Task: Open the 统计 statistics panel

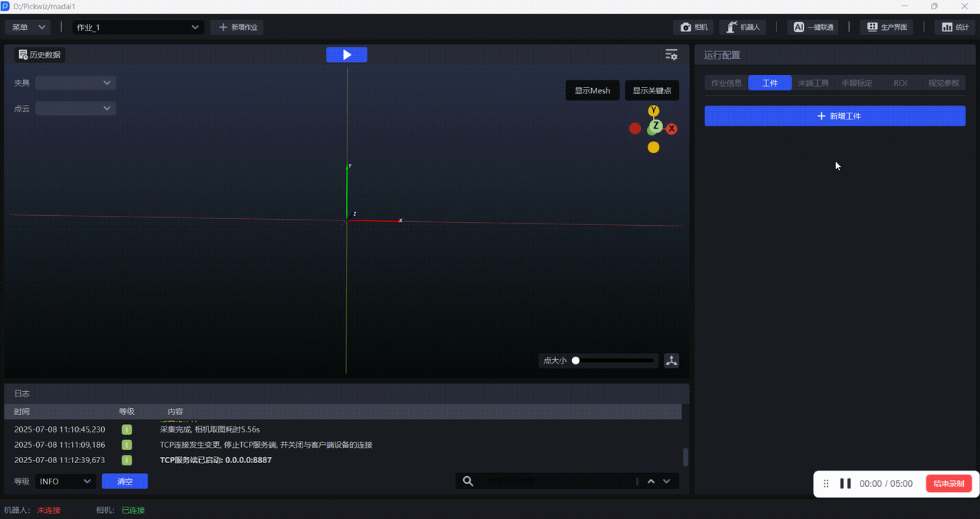Action: coord(954,28)
